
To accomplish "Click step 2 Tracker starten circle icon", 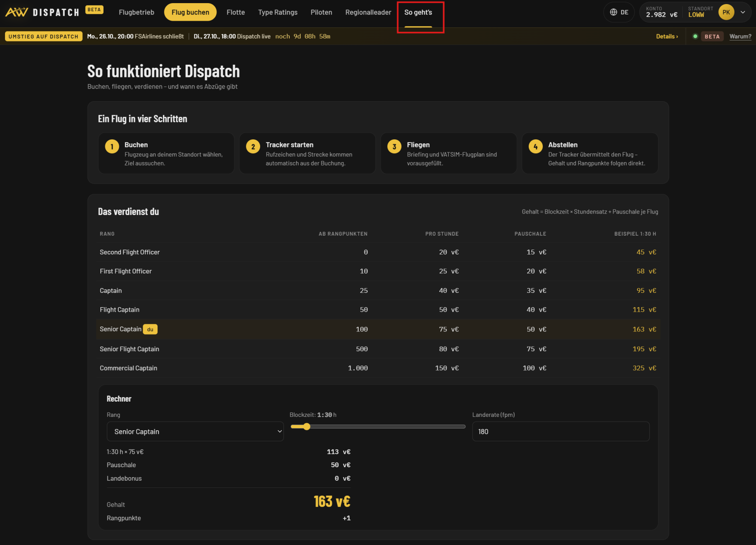I will 253,147.
